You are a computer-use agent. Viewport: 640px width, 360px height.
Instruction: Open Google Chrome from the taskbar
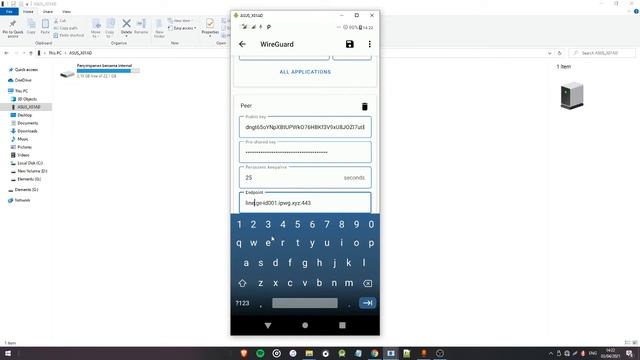click(x=374, y=353)
